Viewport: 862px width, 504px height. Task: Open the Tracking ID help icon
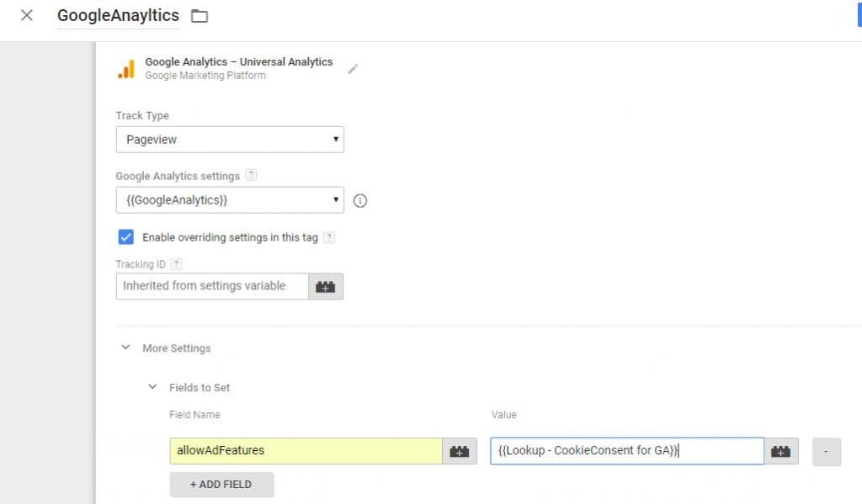(177, 264)
